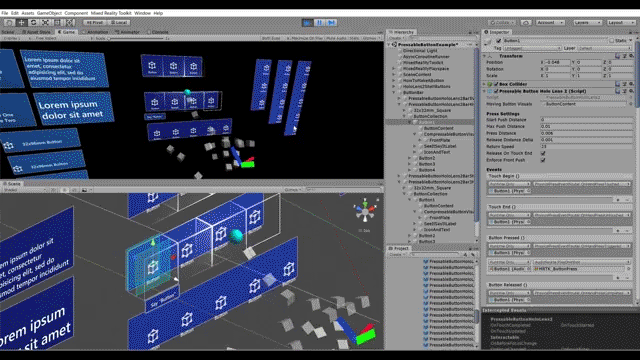Image resolution: width=640 pixels, height=360 pixels.
Task: Disable the Box Collider component
Action: pos(496,84)
